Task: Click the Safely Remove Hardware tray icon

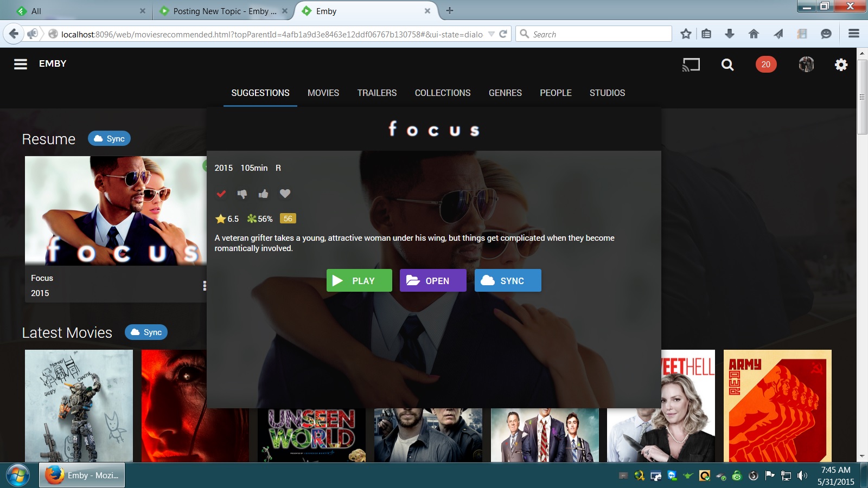Action: (x=721, y=477)
